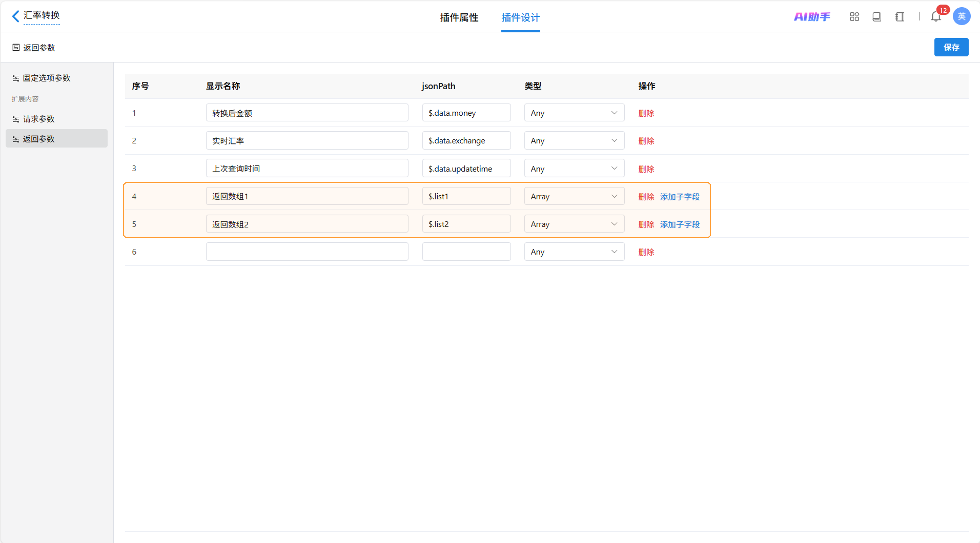Image resolution: width=980 pixels, height=543 pixels.
Task: Click the back arrow beside 汇率转换
Action: tap(15, 16)
